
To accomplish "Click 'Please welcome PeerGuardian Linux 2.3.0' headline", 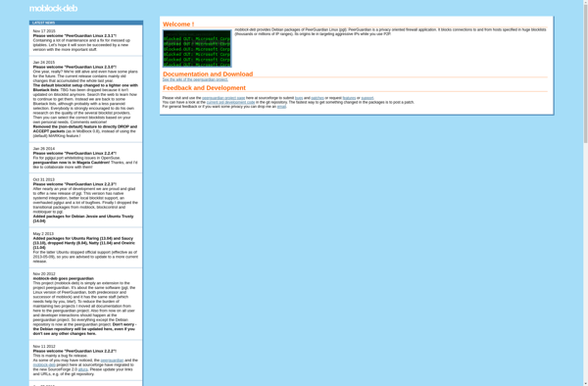I will 74,67.
